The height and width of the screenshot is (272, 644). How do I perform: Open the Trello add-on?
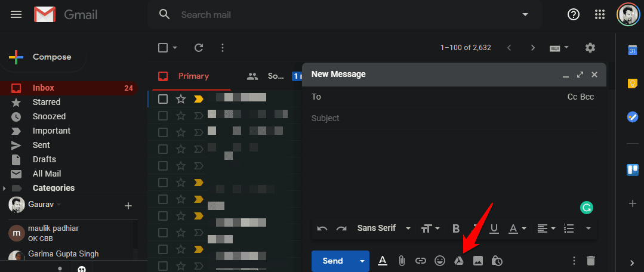point(632,170)
